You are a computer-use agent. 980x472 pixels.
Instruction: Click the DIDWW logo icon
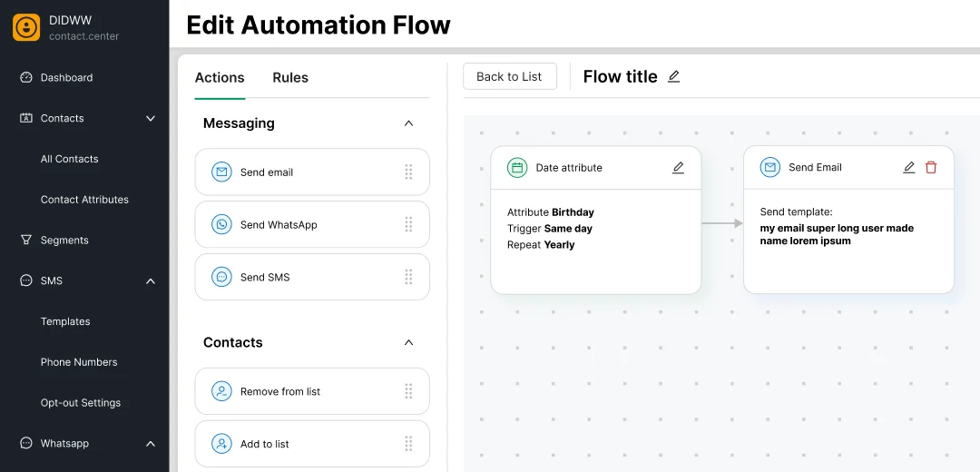click(x=26, y=27)
